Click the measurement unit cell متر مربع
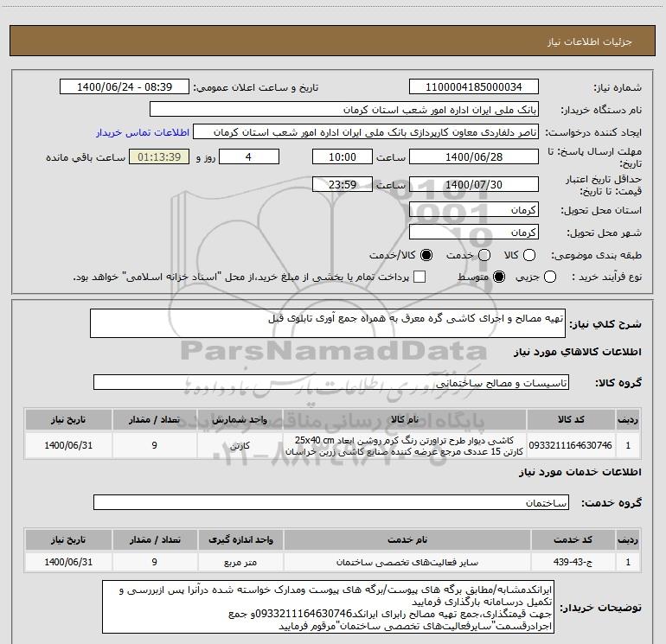The height and width of the screenshot is (644, 666). click(240, 562)
